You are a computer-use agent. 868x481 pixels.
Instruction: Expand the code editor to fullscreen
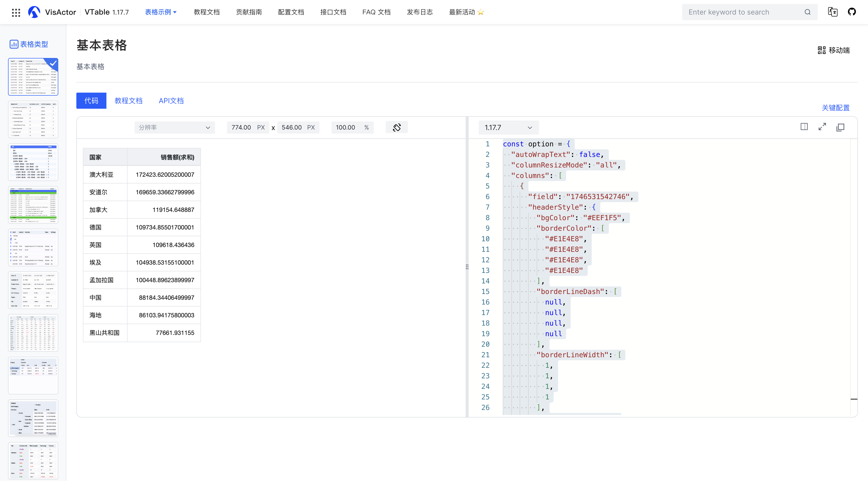click(x=822, y=127)
